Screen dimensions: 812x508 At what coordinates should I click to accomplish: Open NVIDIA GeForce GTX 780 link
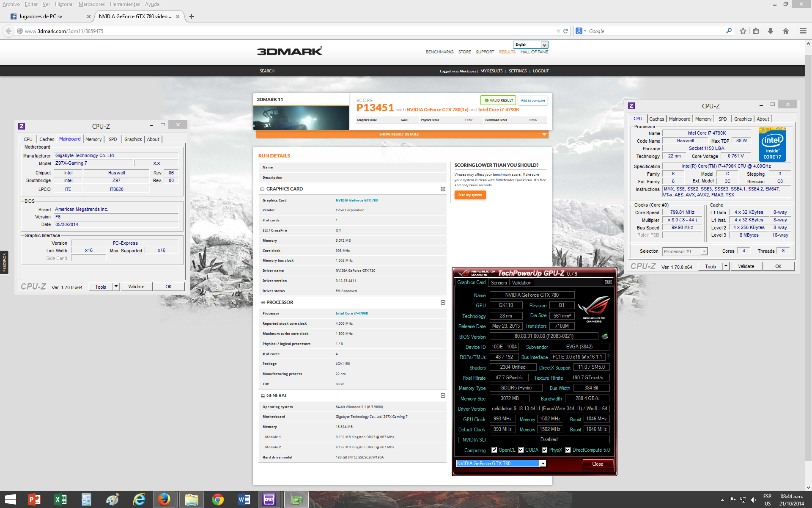click(x=357, y=200)
